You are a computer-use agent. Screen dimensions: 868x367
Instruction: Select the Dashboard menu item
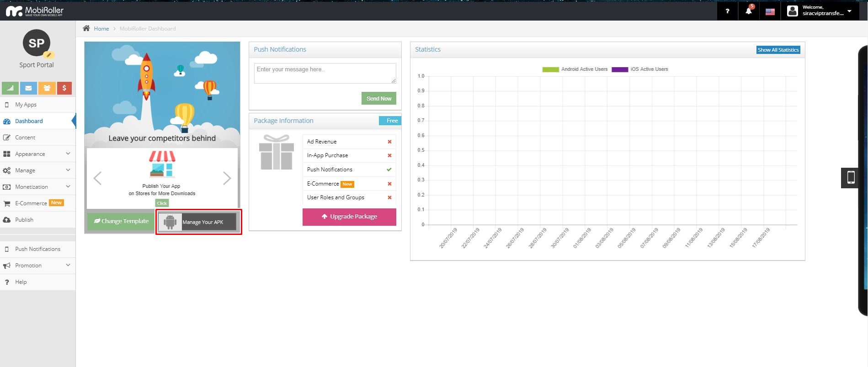(x=37, y=121)
